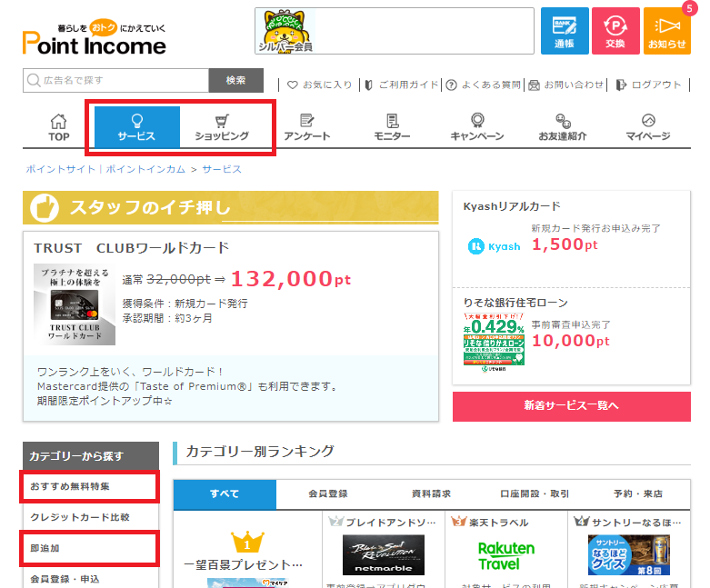
Task: Open ご利用ガイド usage guide link
Action: point(401,85)
